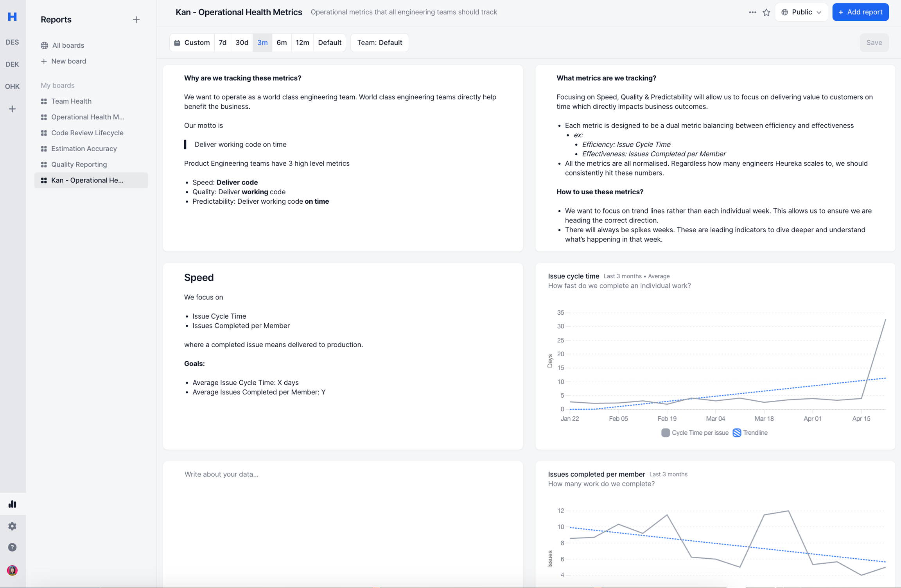This screenshot has height=588, width=901.
Task: Open settings gear in left rail
Action: 13,526
